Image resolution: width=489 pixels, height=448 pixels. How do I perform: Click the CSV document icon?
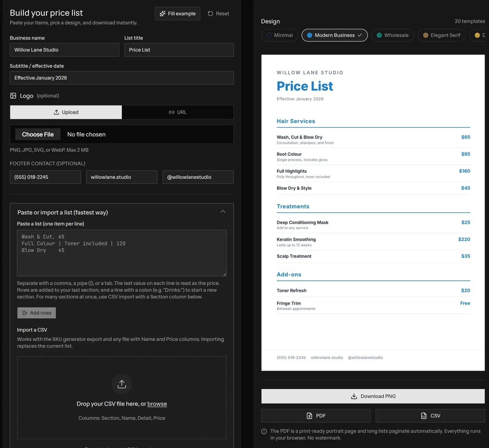(x=424, y=416)
